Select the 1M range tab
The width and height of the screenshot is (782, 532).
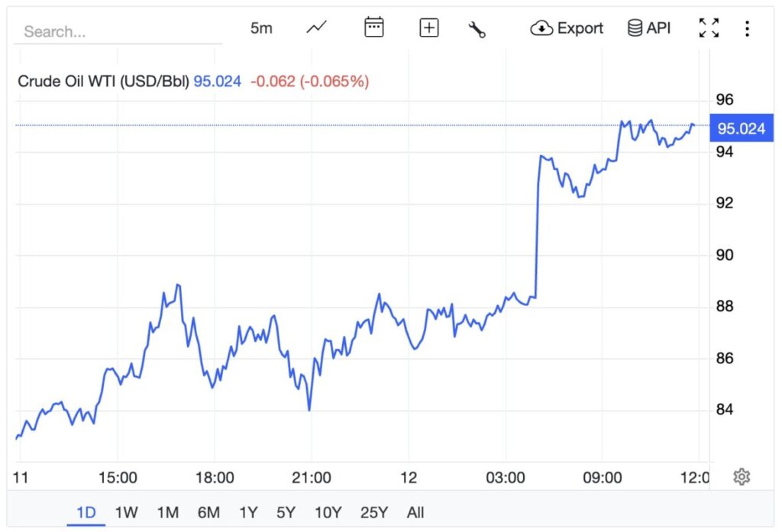click(x=168, y=512)
